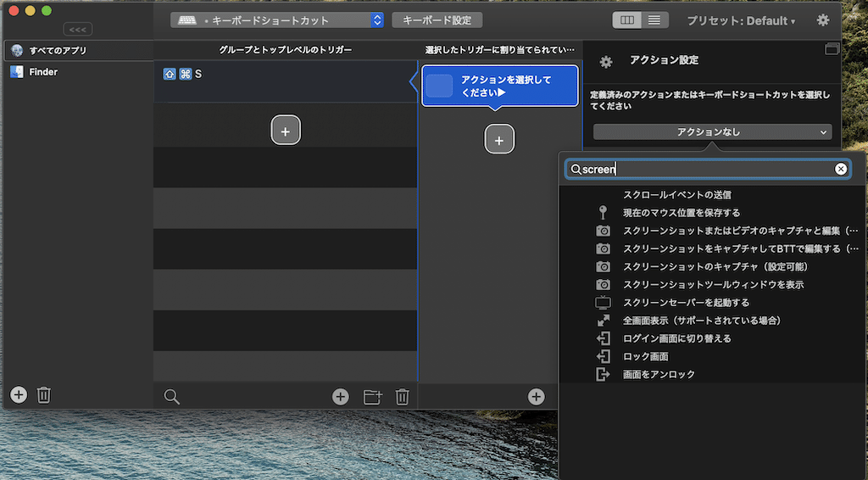Add action with plus at column bottom

[536, 396]
